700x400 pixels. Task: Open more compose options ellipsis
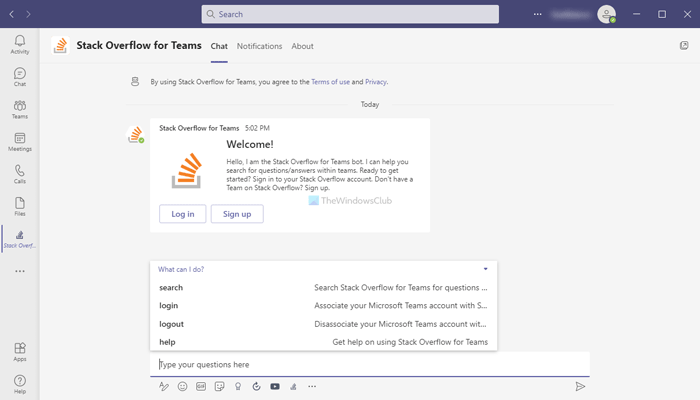coord(312,387)
